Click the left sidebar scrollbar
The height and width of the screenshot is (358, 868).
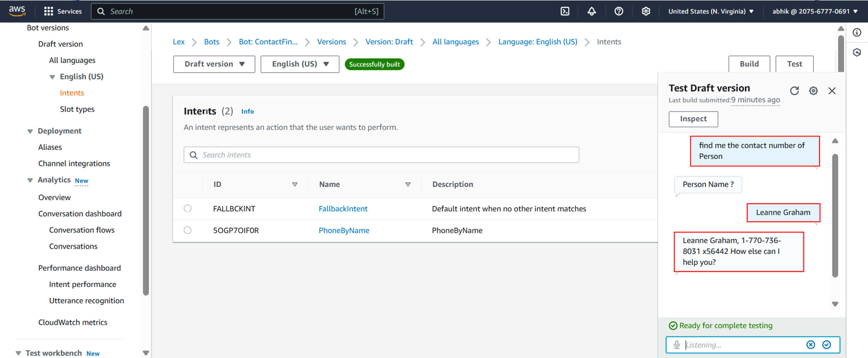tap(146, 200)
